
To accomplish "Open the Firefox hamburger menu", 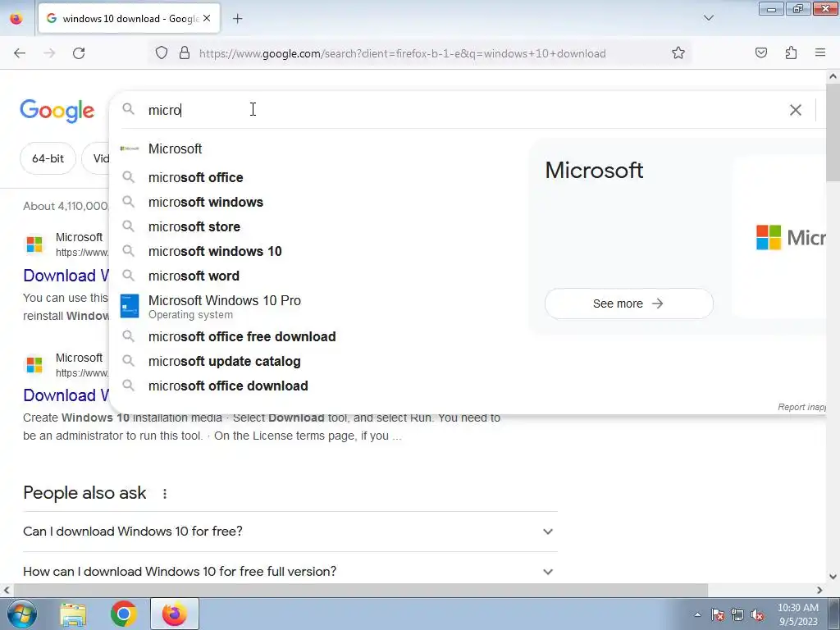I will [819, 52].
